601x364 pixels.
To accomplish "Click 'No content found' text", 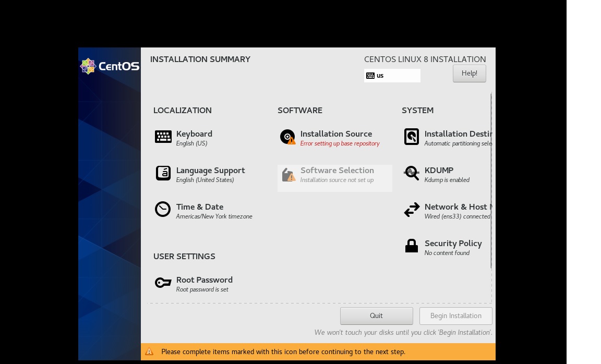I will (447, 253).
